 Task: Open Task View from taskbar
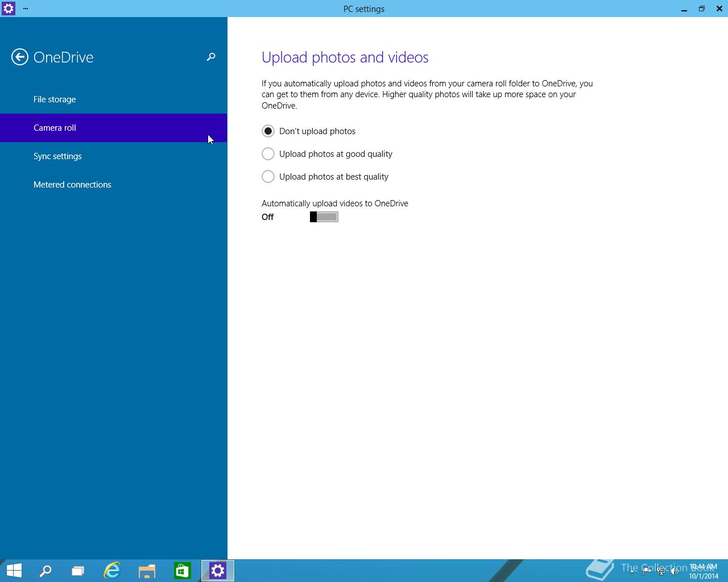pos(78,571)
